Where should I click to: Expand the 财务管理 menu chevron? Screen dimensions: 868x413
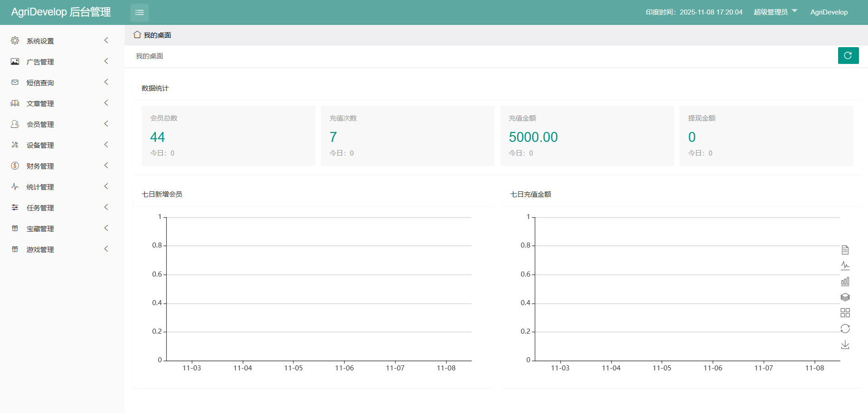coord(106,166)
